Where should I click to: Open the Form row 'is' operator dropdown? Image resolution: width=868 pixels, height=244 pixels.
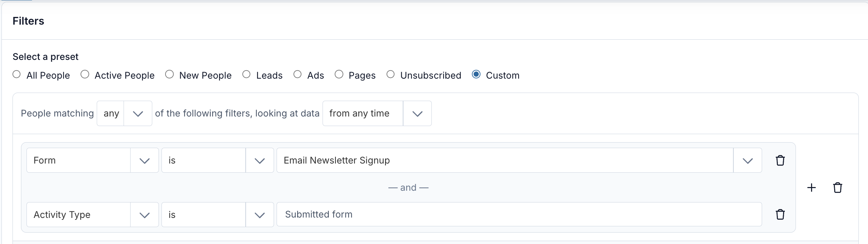click(x=218, y=160)
